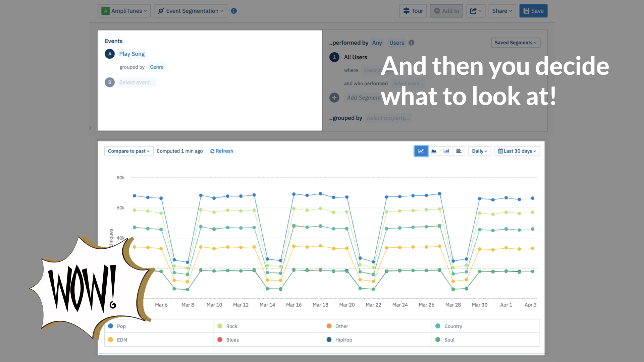The image size is (644, 362).
Task: Expand the Compare to past dropdown
Action: (128, 151)
